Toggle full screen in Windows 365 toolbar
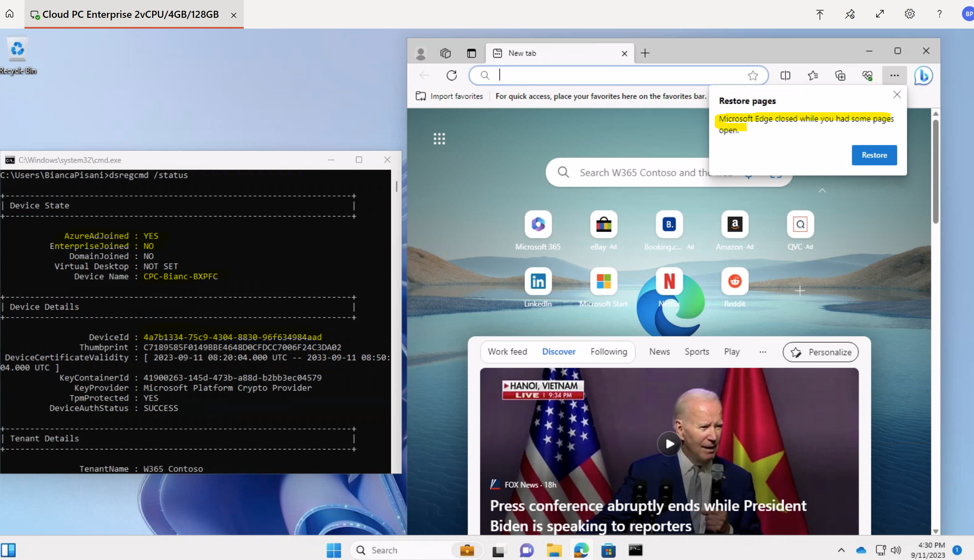 [x=880, y=14]
